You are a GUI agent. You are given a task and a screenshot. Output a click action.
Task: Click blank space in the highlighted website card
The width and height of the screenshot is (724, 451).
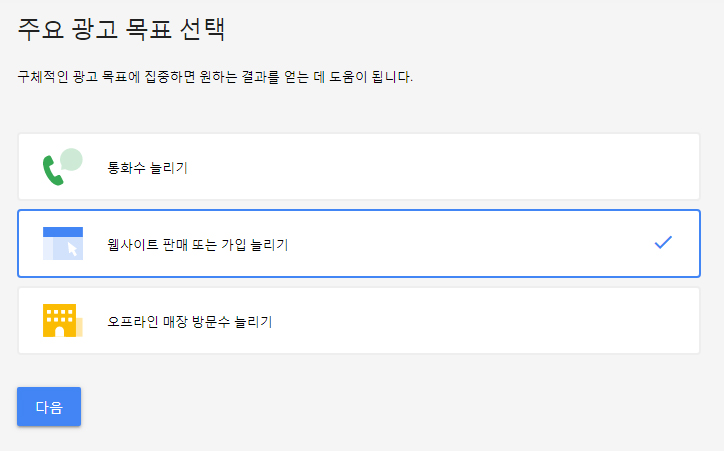pos(480,243)
